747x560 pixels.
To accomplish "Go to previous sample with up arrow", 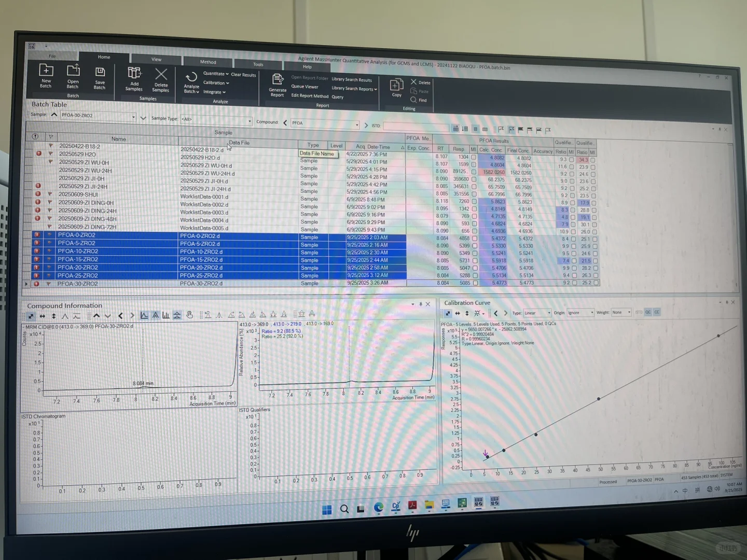I will [54, 115].
